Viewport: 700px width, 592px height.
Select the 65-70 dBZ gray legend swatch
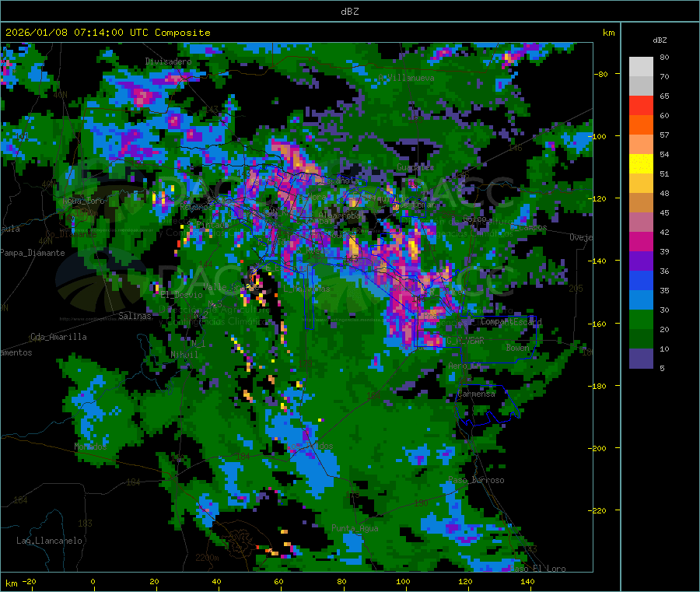point(641,86)
